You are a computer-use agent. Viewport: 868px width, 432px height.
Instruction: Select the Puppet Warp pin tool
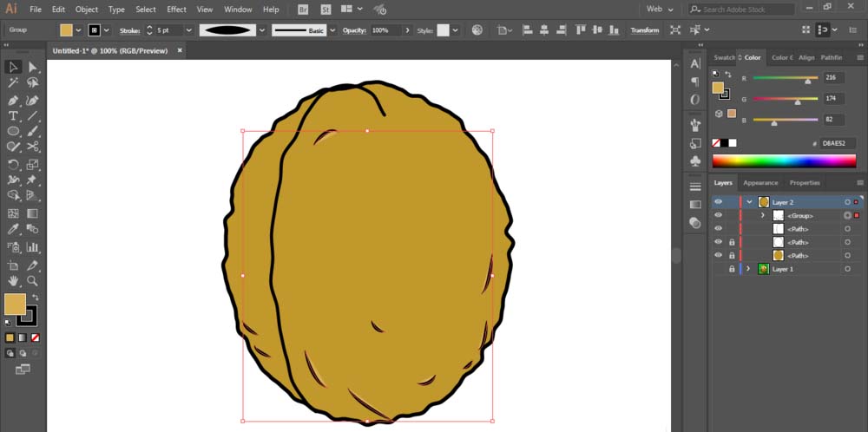33,180
